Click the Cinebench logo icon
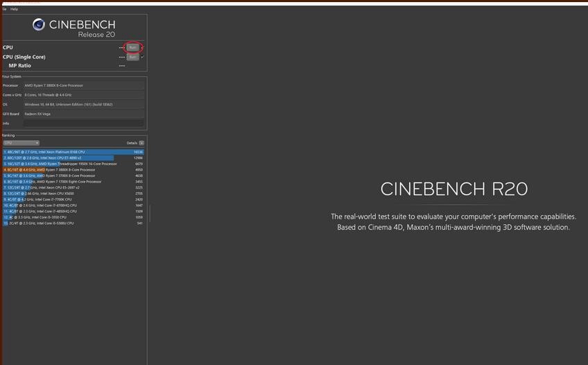588x365 pixels. click(x=39, y=25)
